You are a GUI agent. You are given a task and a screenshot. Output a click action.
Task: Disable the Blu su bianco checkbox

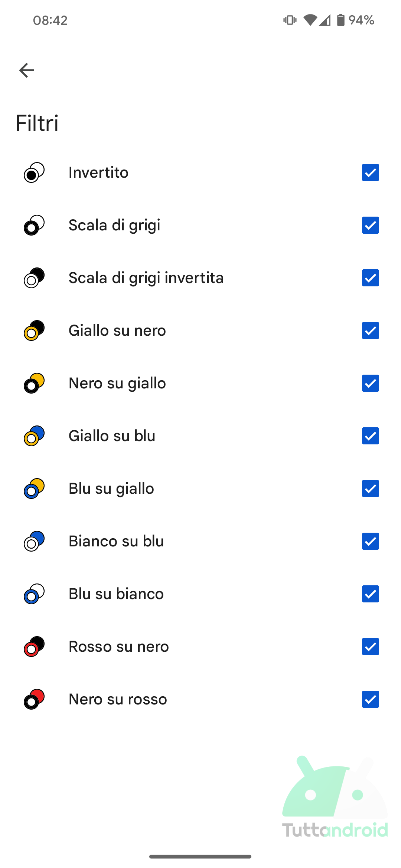[371, 594]
